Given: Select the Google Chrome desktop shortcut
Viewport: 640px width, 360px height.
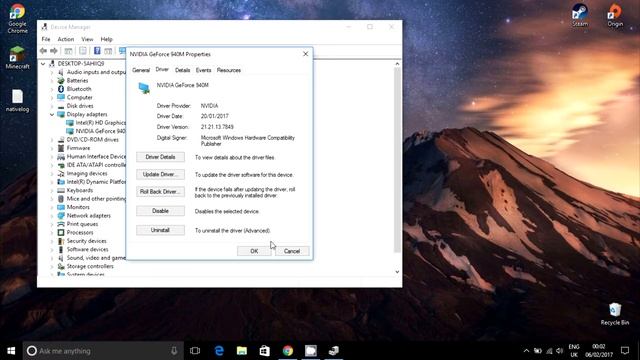Looking at the screenshot, I should click(x=17, y=18).
